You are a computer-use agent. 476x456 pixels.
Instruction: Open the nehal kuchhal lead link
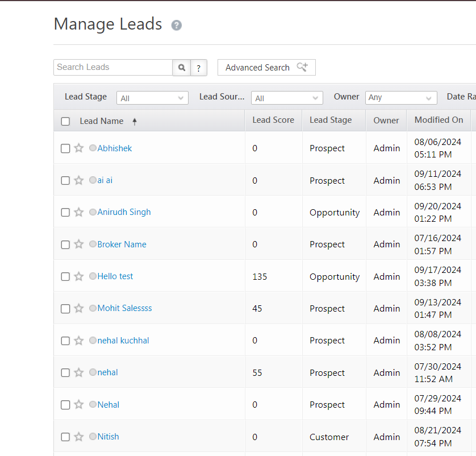click(x=123, y=341)
